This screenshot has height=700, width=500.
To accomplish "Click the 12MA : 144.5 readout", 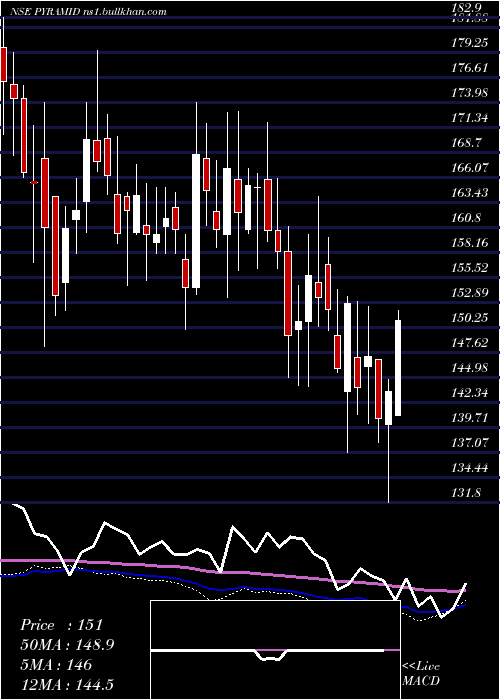I will [67, 684].
